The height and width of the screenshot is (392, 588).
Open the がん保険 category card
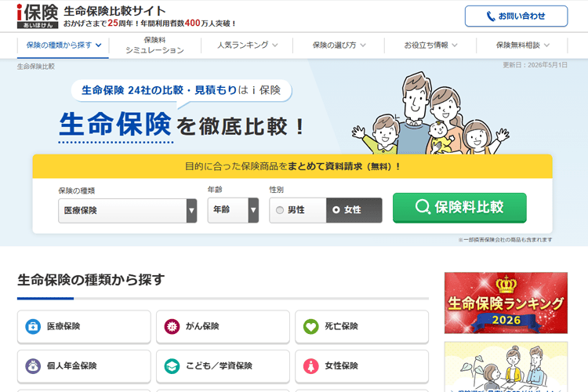click(x=223, y=327)
